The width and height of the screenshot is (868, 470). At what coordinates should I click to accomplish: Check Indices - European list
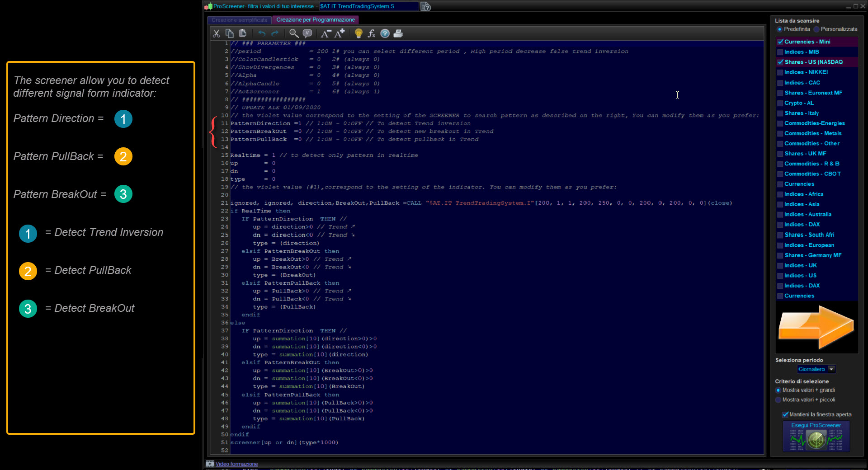(x=780, y=245)
